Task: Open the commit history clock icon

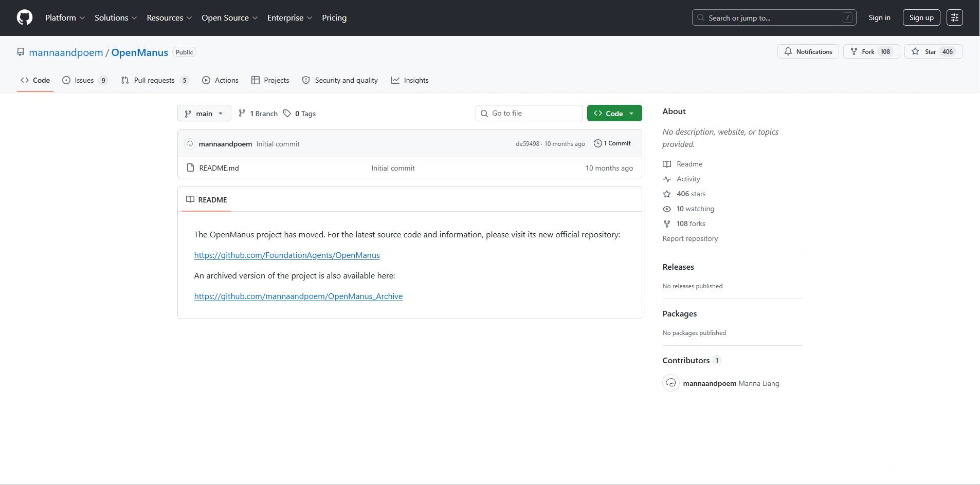Action: pyautogui.click(x=597, y=143)
